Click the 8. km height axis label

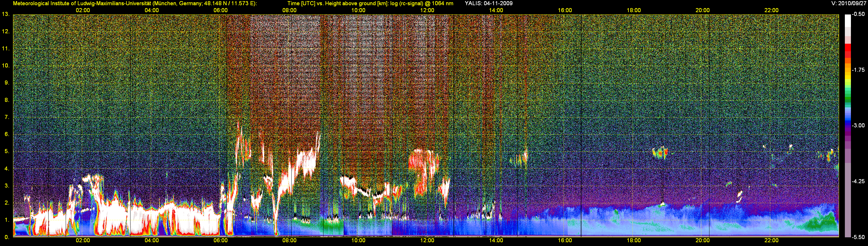coord(7,100)
